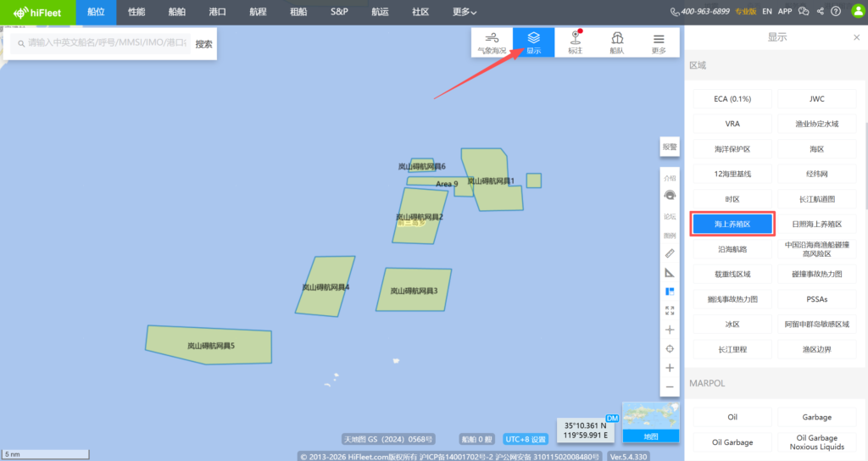Expand the 更多 dropdown in top navigation

(x=464, y=12)
